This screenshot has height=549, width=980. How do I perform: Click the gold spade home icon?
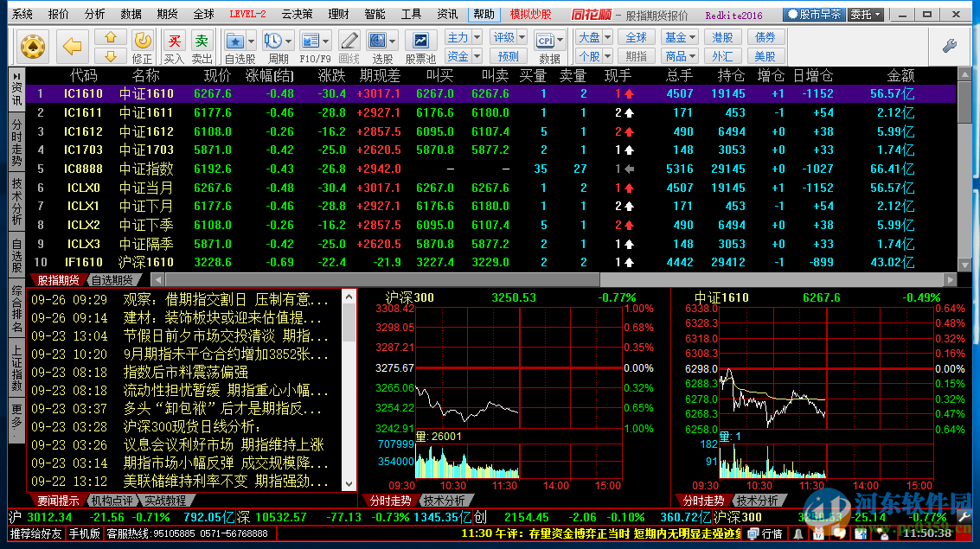pos(34,46)
